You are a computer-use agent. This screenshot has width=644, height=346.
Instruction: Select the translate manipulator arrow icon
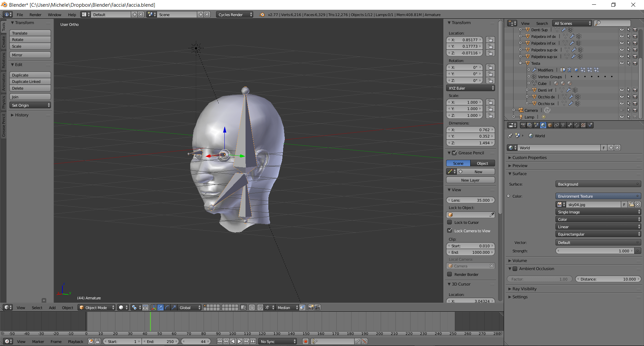click(x=160, y=307)
